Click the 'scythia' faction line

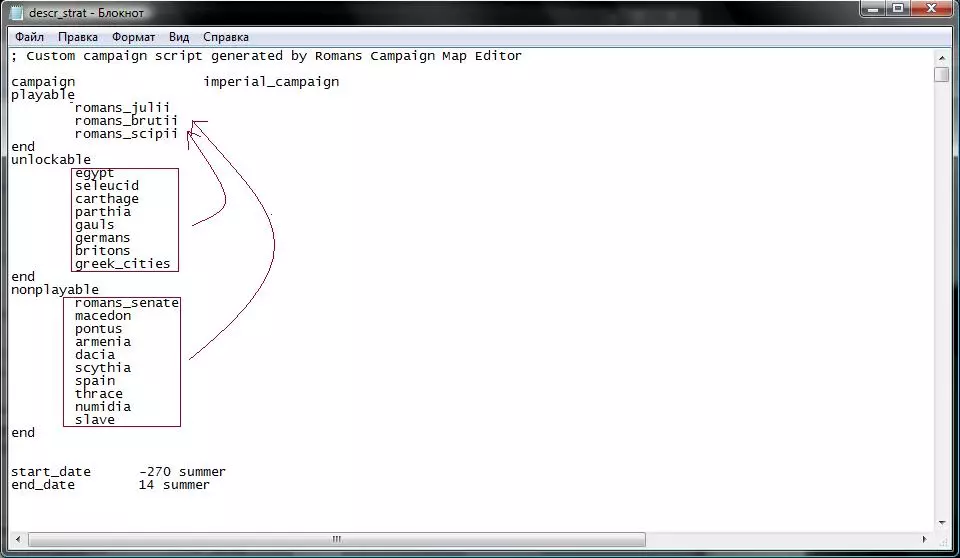coord(103,368)
